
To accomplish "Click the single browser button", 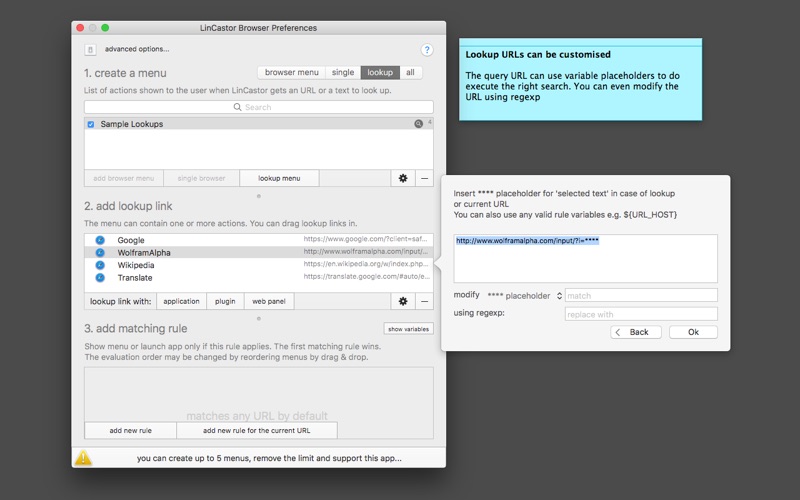I will click(x=202, y=178).
